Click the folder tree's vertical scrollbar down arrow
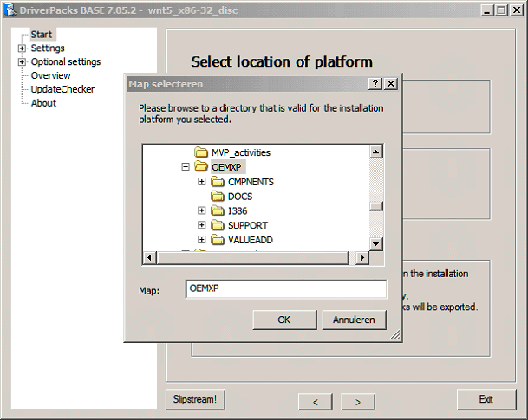Viewport: 528px width, 420px height. pyautogui.click(x=376, y=244)
